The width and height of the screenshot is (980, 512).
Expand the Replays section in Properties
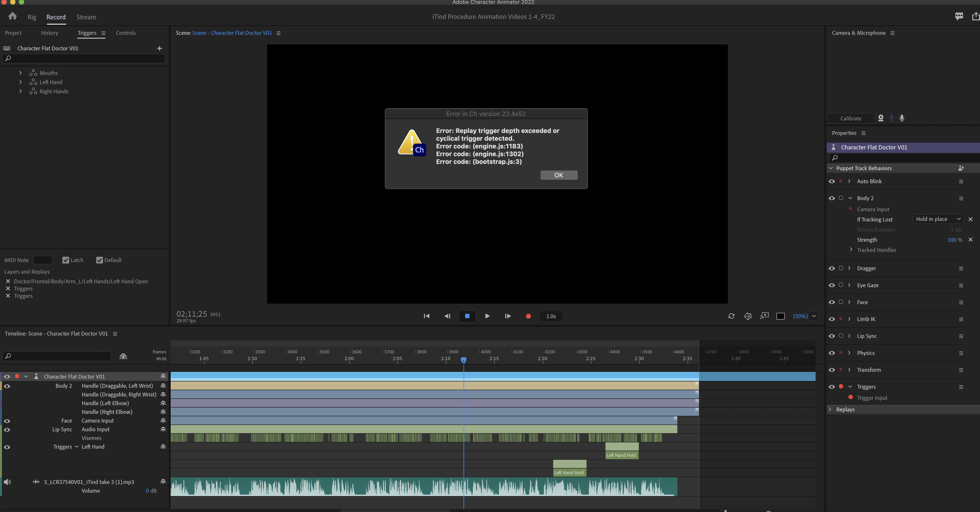tap(830, 409)
